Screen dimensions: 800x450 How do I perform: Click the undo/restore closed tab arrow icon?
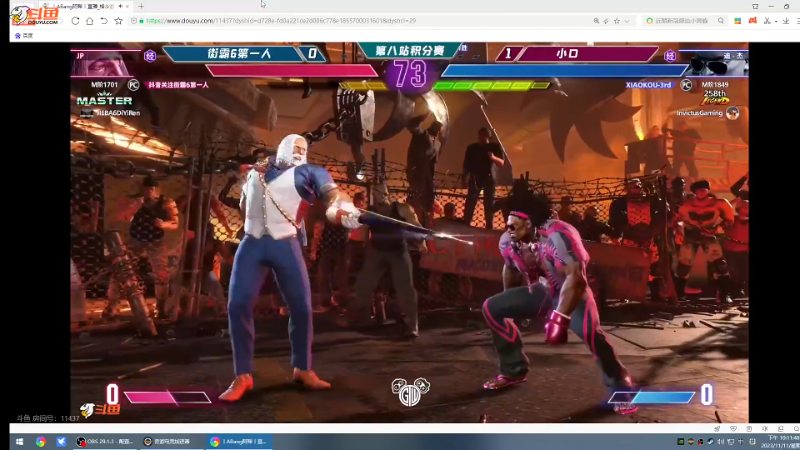(104, 21)
